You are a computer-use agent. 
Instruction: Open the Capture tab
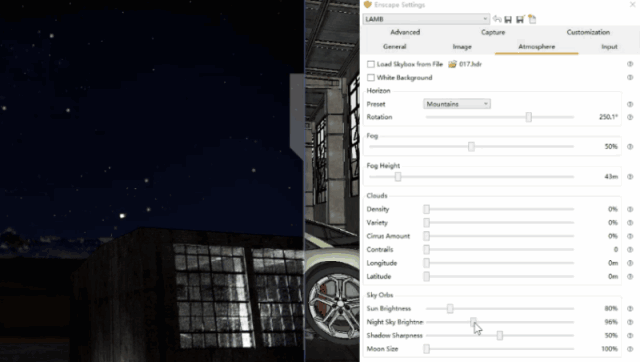click(493, 32)
